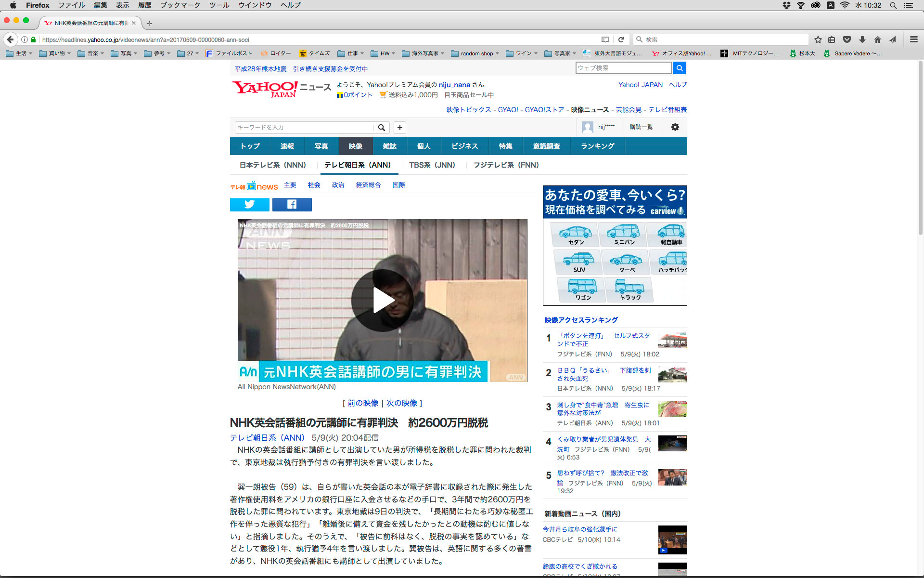Open Firefox hamburger menu
This screenshot has height=578, width=924.
coord(913,39)
